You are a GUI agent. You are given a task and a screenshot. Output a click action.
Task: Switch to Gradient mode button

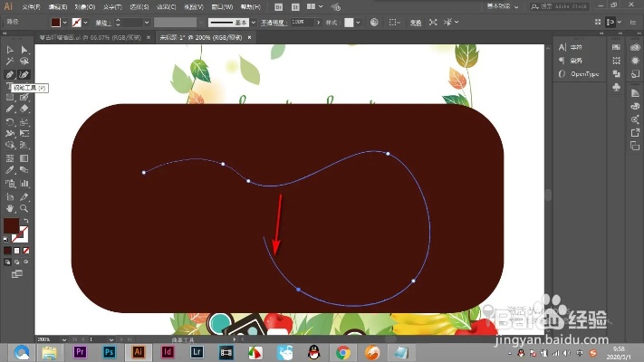coord(17,251)
